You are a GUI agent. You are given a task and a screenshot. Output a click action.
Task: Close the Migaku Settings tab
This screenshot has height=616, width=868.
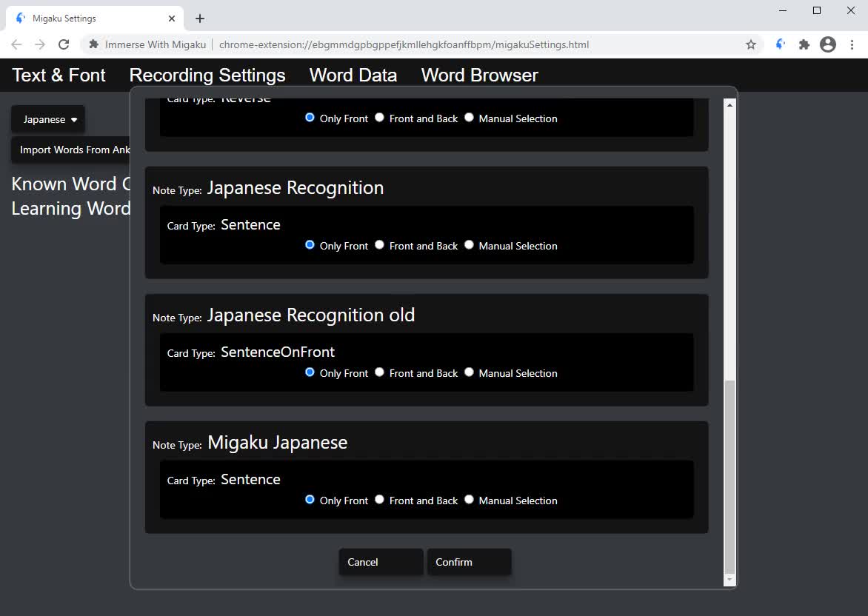(172, 19)
